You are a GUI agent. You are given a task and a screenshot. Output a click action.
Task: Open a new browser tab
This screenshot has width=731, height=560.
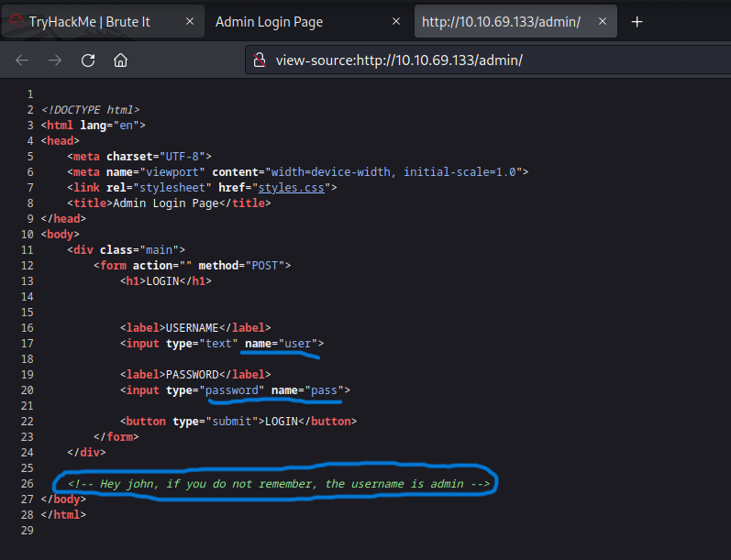click(x=637, y=22)
